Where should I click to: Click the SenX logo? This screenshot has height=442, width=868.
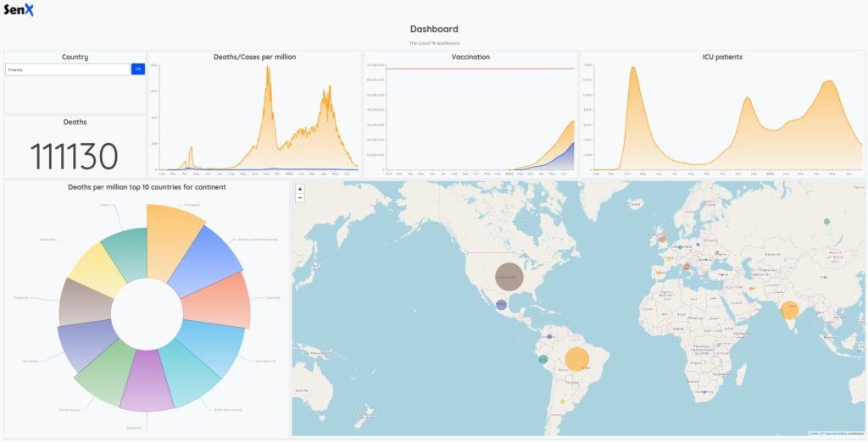[19, 10]
